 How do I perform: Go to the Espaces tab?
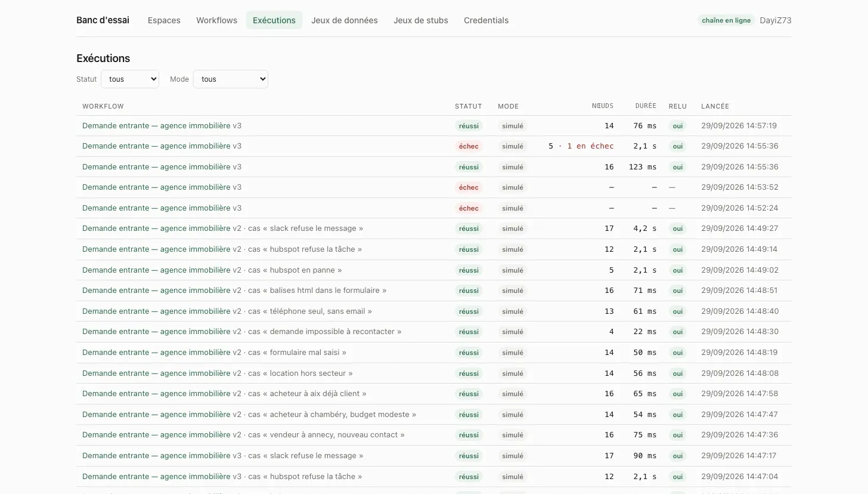pos(164,20)
